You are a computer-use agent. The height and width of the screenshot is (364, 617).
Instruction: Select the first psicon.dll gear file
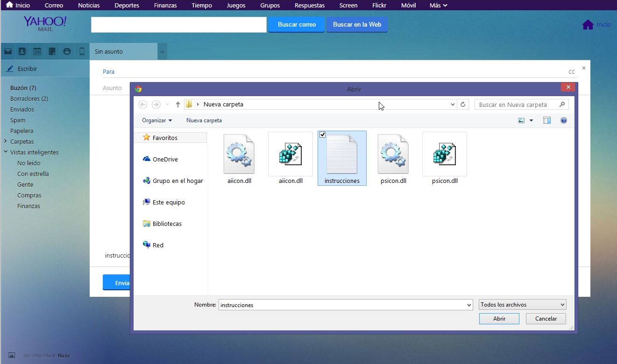[x=393, y=159]
